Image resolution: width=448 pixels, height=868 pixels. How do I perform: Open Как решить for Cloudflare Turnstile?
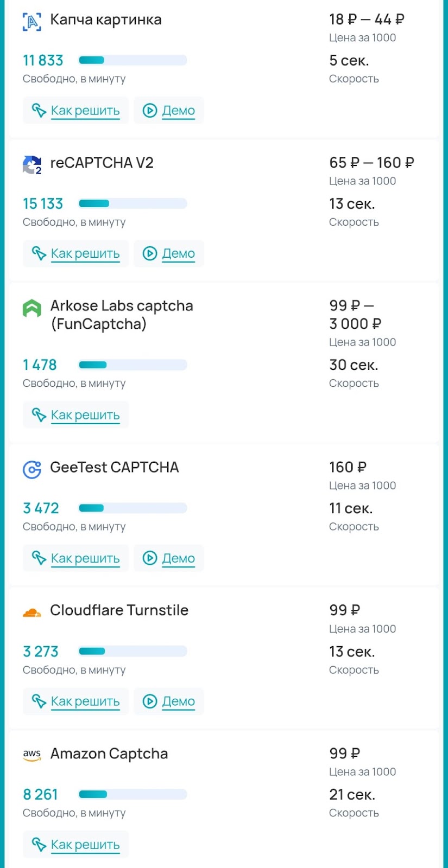pos(75,701)
